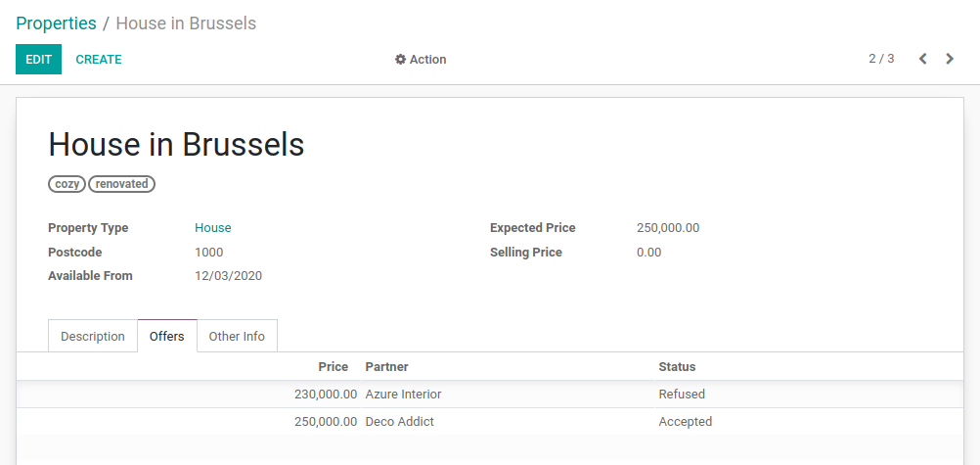The height and width of the screenshot is (465, 980).
Task: Go to the previous record arrow
Action: pyautogui.click(x=922, y=59)
